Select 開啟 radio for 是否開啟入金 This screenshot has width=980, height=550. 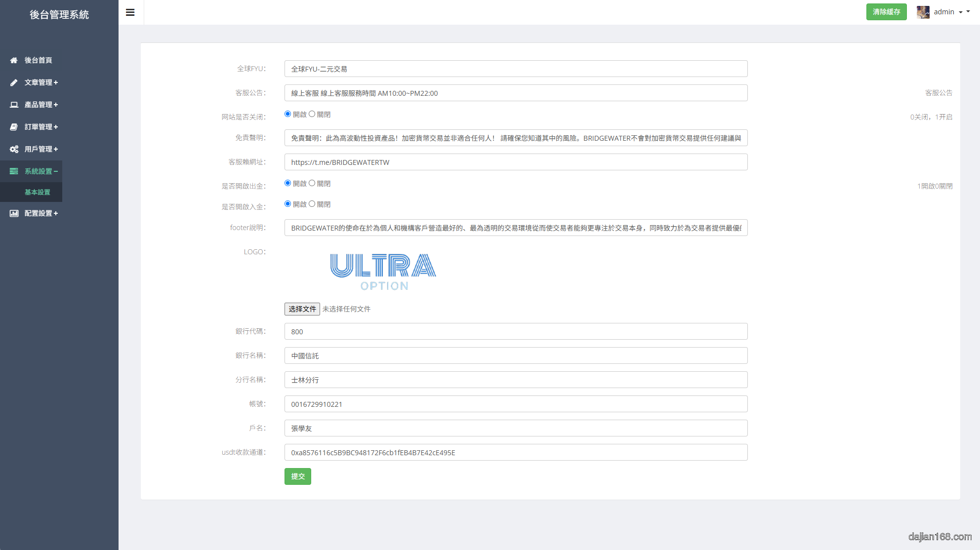point(288,204)
